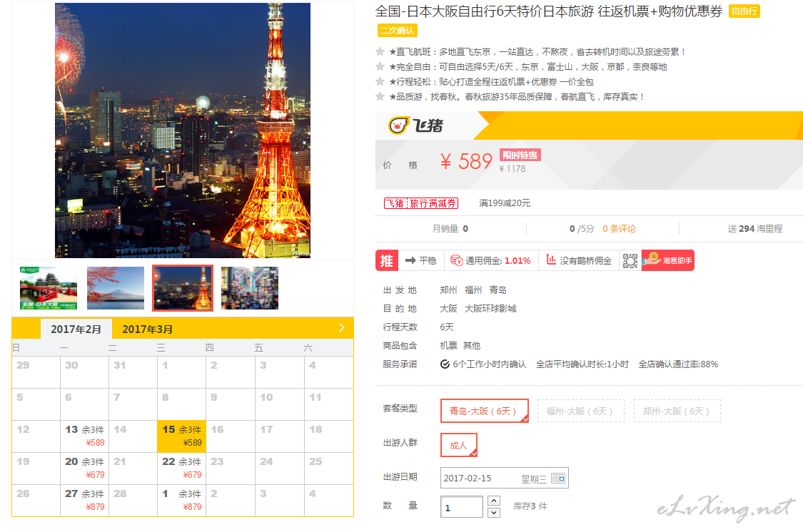Select the castle bridge thumbnail

pos(49,288)
